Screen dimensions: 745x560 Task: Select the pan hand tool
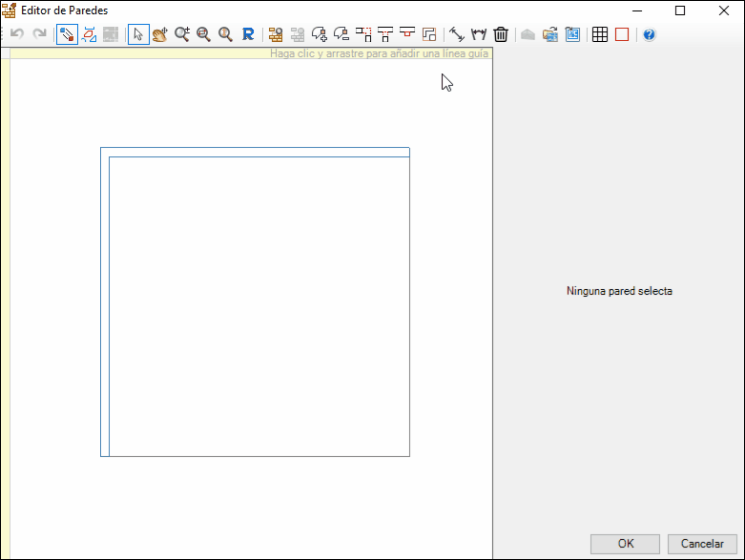[x=160, y=34]
